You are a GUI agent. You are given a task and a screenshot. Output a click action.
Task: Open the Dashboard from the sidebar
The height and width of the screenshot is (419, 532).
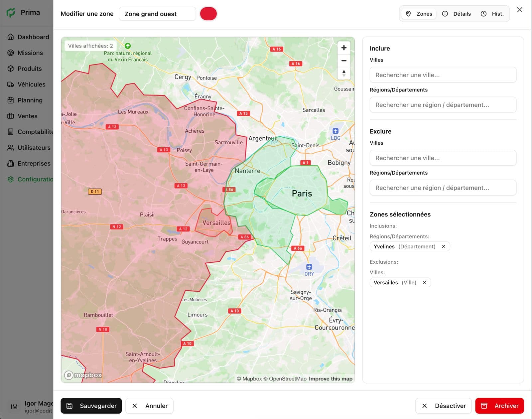pos(11,37)
